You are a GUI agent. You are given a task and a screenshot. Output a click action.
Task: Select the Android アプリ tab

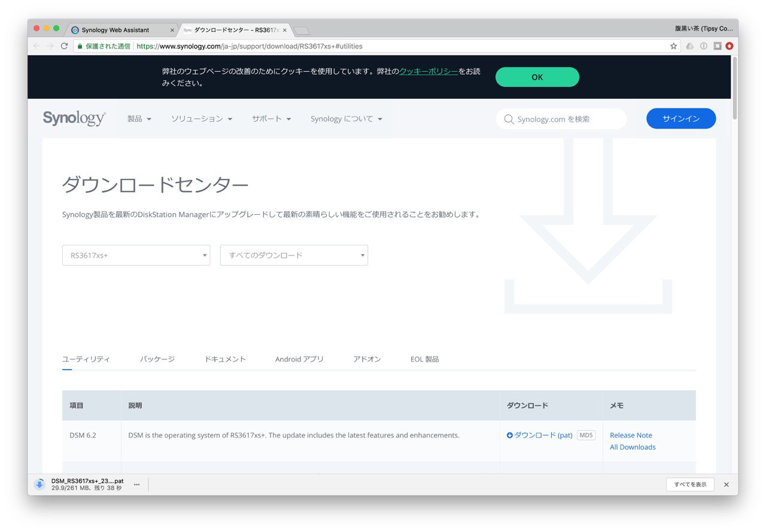[299, 359]
